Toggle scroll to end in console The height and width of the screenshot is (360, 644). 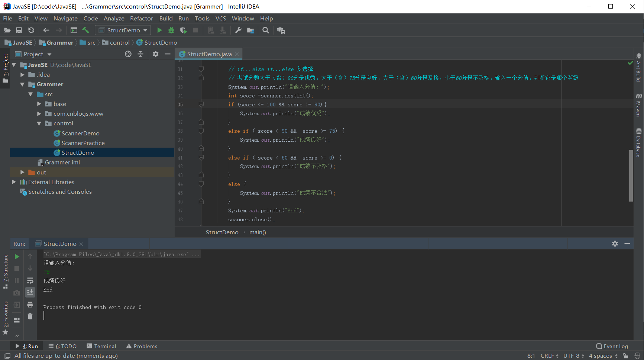click(x=30, y=292)
